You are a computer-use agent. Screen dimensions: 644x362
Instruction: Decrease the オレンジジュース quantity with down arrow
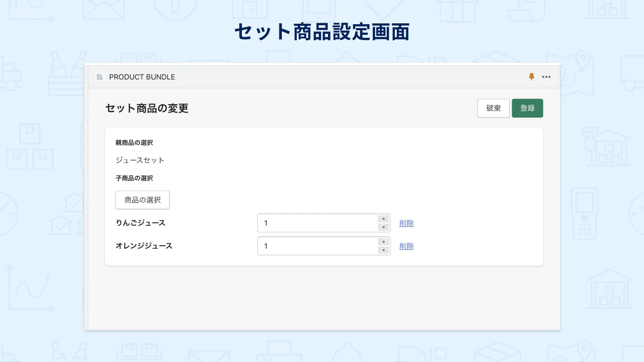click(x=384, y=251)
